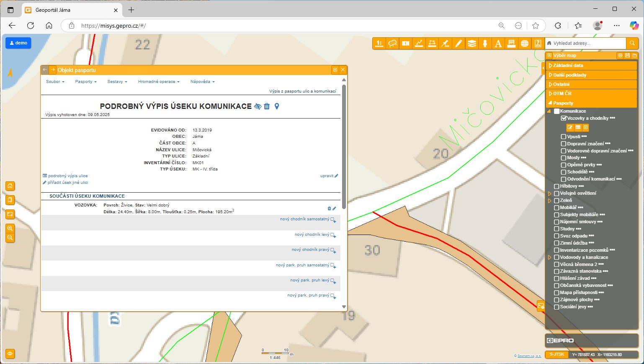Expand the DTM ČR section
The width and height of the screenshot is (644, 364).
pyautogui.click(x=592, y=93)
